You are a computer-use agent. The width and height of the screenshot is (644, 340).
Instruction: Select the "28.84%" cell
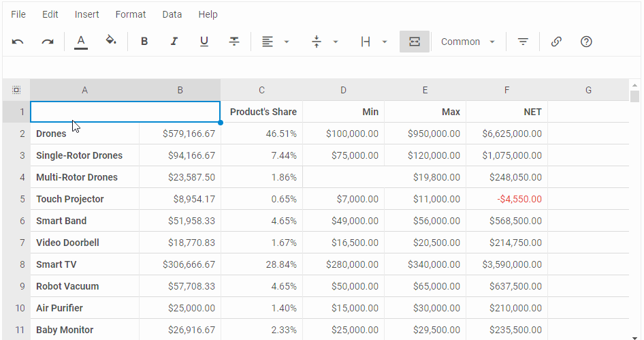tap(261, 264)
